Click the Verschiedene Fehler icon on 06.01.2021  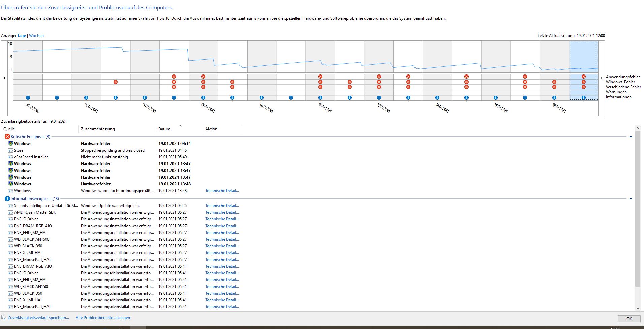point(203,87)
